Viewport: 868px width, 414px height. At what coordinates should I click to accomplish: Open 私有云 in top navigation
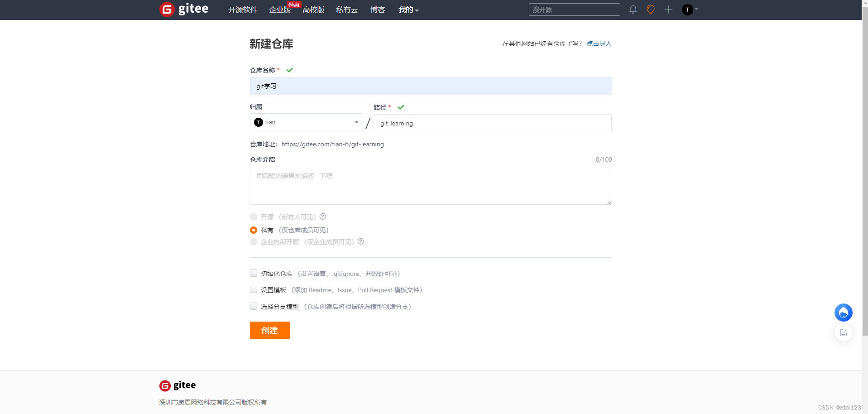click(x=347, y=10)
